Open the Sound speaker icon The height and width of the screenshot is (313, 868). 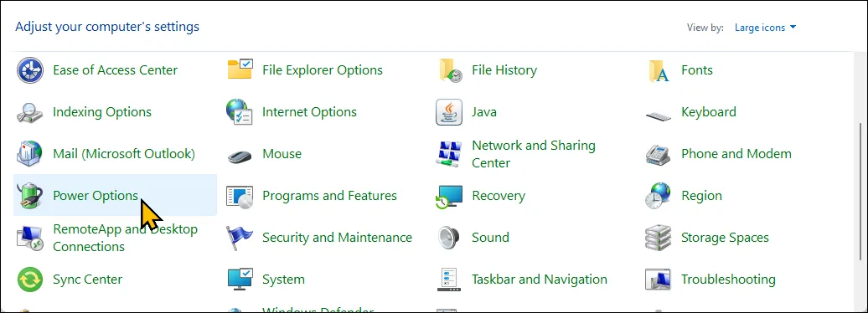tap(449, 238)
